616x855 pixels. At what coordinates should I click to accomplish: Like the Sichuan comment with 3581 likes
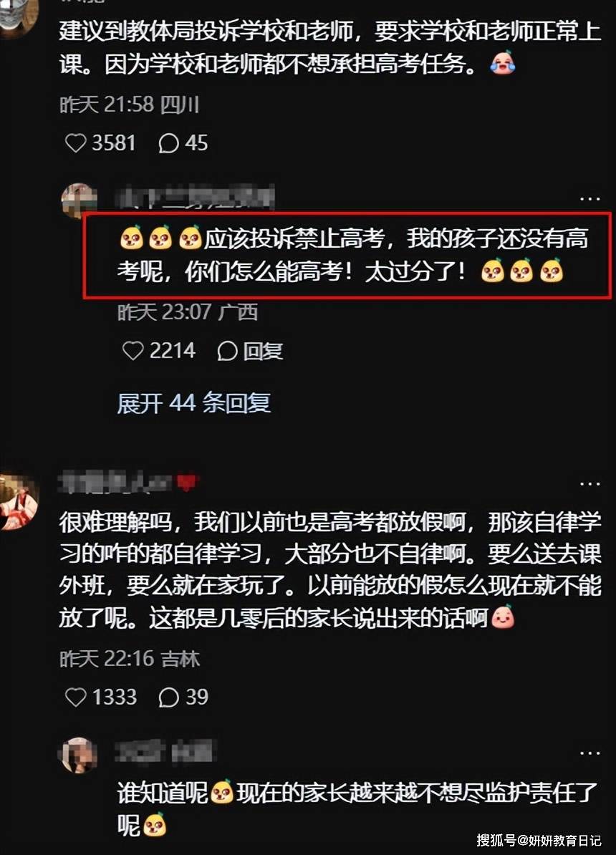[75, 143]
